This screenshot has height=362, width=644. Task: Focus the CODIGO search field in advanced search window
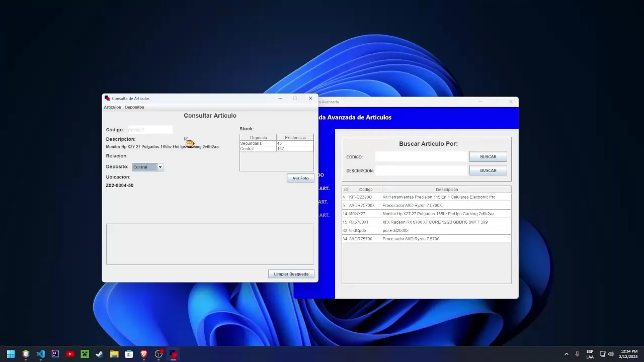click(422, 157)
